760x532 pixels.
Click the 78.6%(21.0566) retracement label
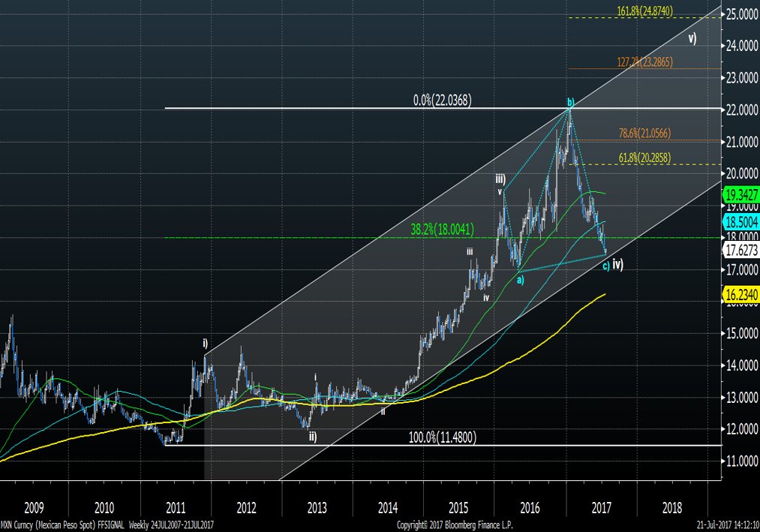click(x=644, y=133)
